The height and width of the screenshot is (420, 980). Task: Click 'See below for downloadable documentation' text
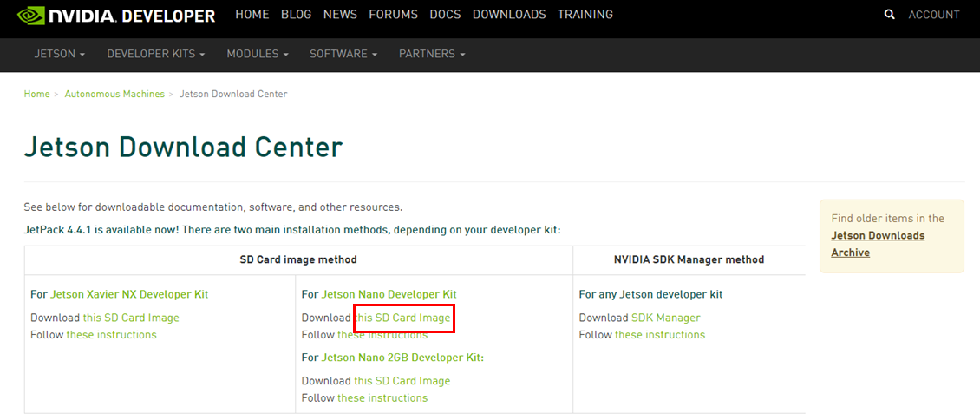click(x=213, y=207)
